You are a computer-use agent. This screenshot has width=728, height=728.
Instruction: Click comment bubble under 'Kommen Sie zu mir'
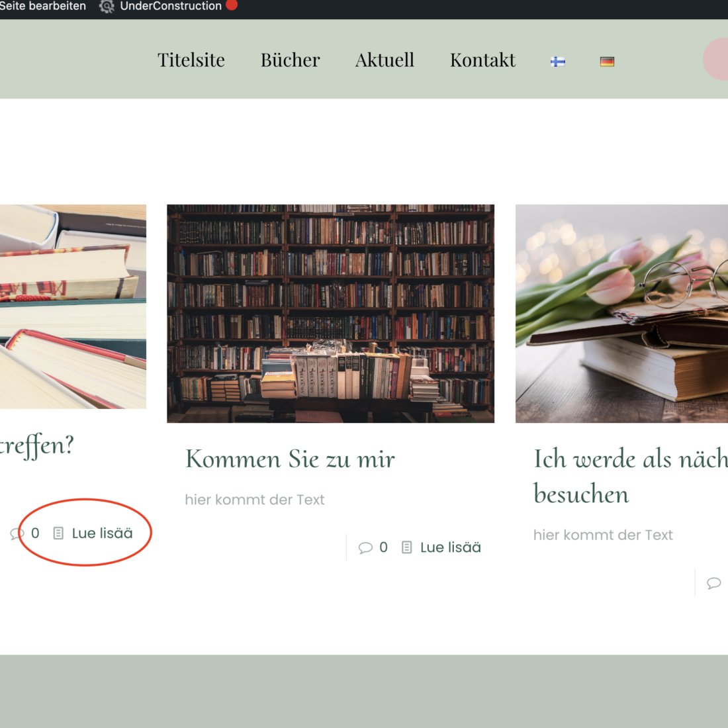pos(365,548)
